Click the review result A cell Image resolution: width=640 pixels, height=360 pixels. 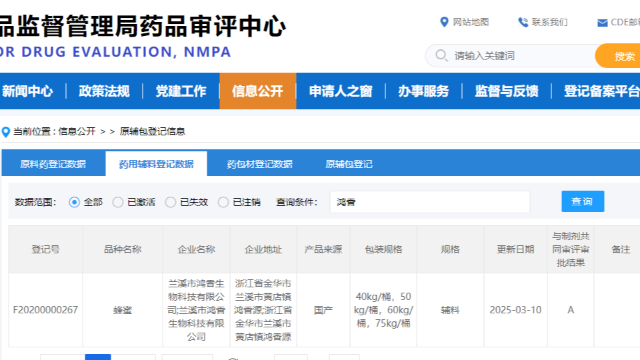click(571, 310)
